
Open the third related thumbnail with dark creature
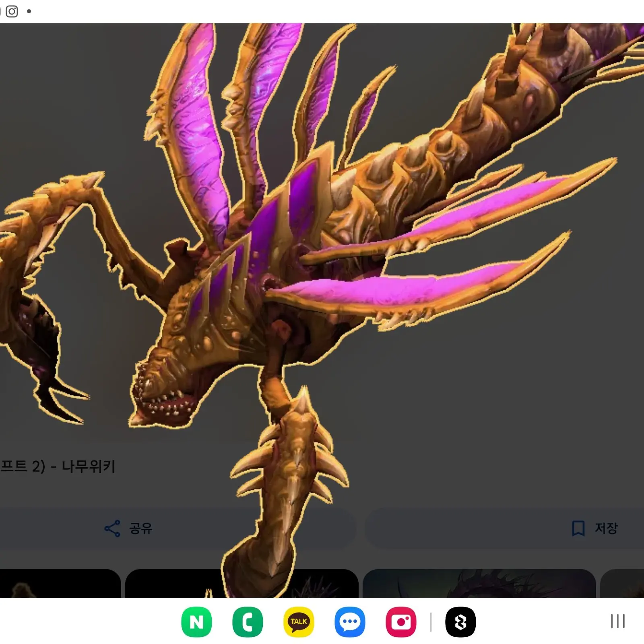pyautogui.click(x=479, y=584)
